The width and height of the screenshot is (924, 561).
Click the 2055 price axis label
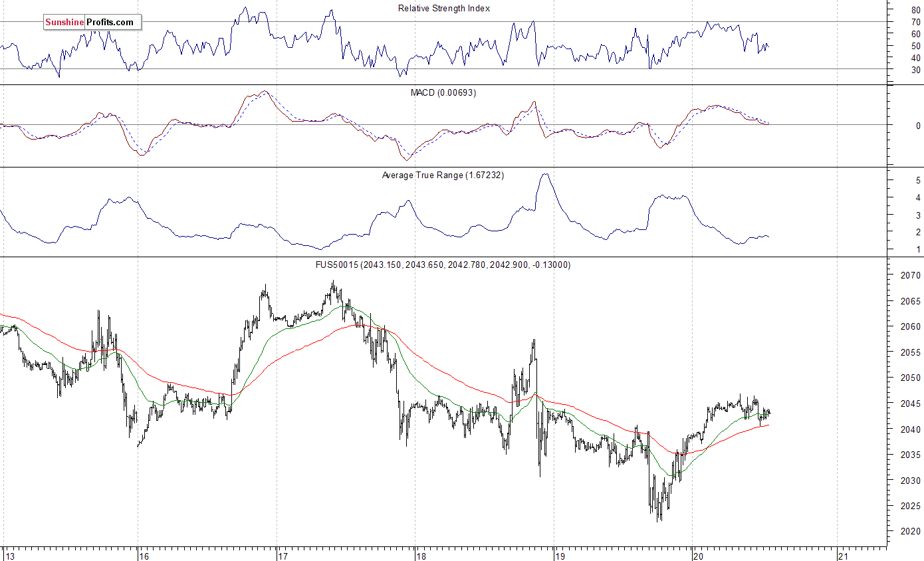911,352
